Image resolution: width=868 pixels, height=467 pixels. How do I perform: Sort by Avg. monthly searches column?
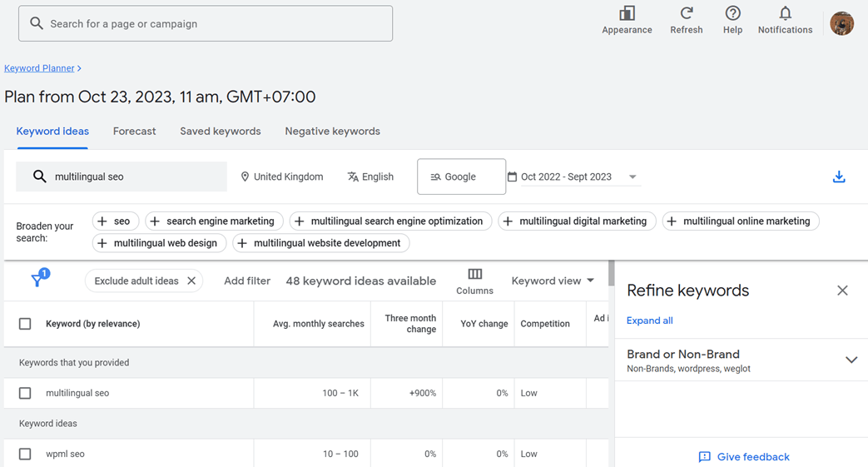318,324
